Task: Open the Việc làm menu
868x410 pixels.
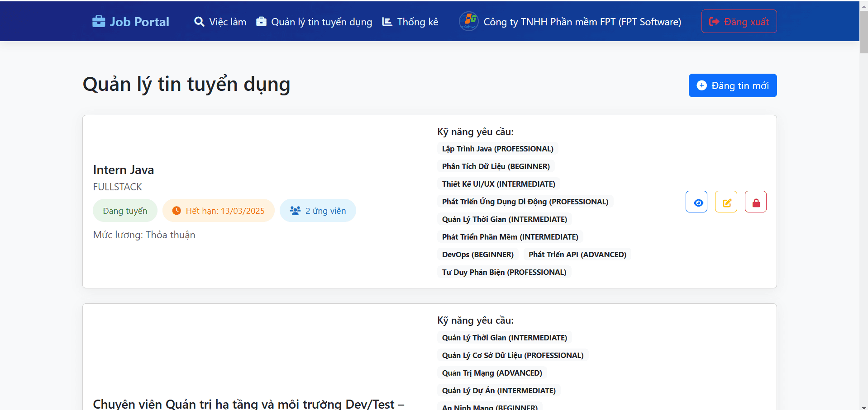Action: point(220,22)
